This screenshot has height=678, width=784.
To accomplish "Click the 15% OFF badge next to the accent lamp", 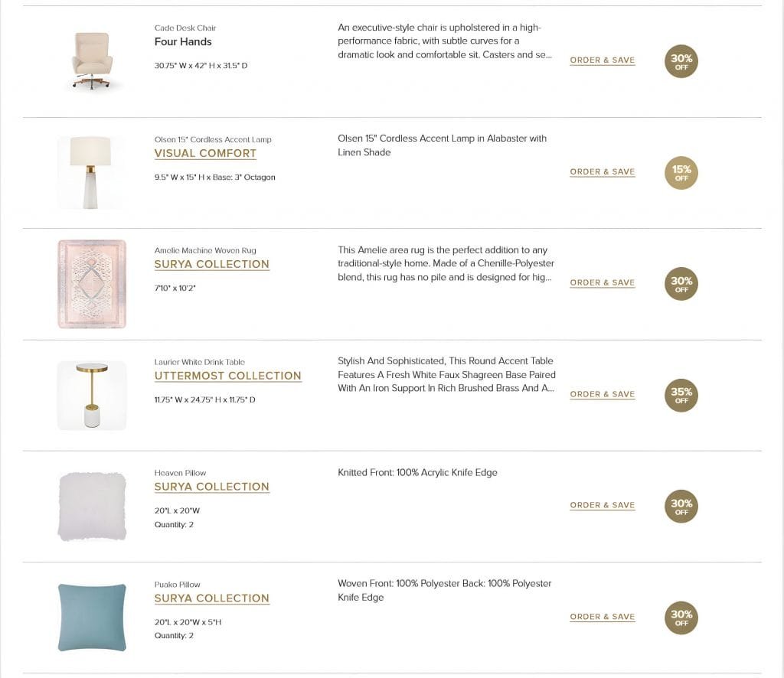I will 681,172.
